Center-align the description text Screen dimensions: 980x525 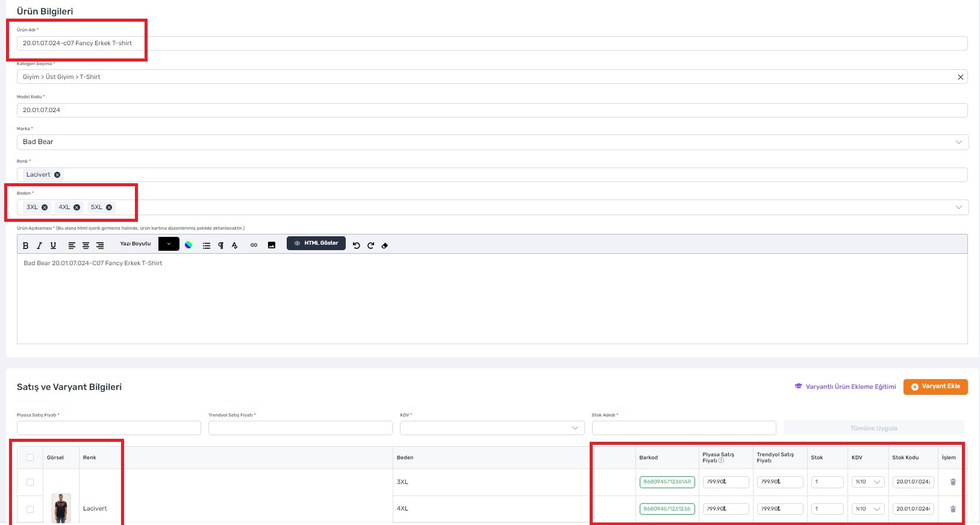tap(86, 245)
